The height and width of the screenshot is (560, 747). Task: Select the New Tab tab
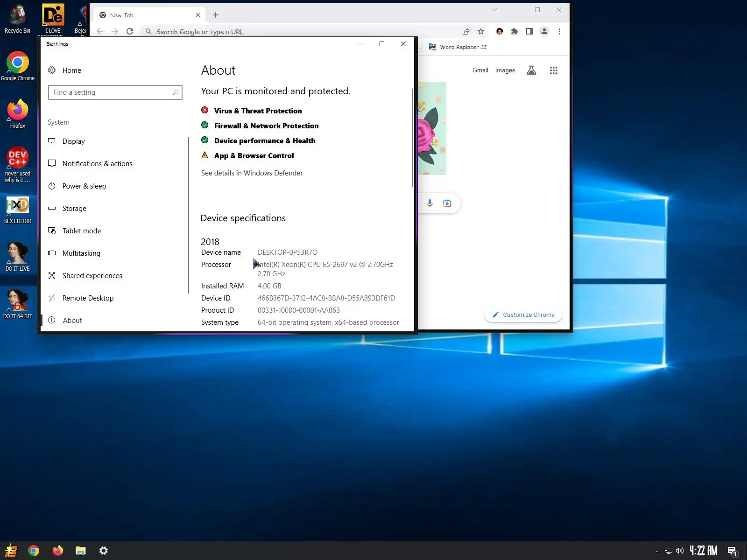pos(149,15)
